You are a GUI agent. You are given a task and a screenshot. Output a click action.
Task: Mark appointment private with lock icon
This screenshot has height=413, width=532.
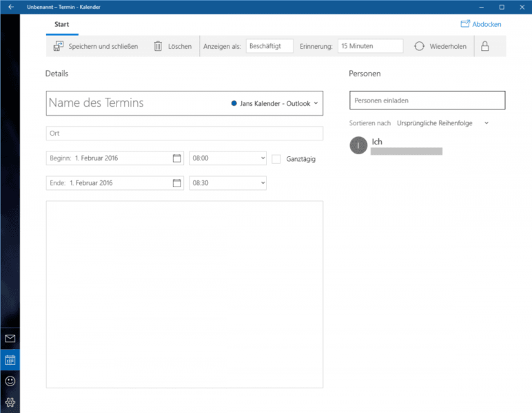pos(485,46)
